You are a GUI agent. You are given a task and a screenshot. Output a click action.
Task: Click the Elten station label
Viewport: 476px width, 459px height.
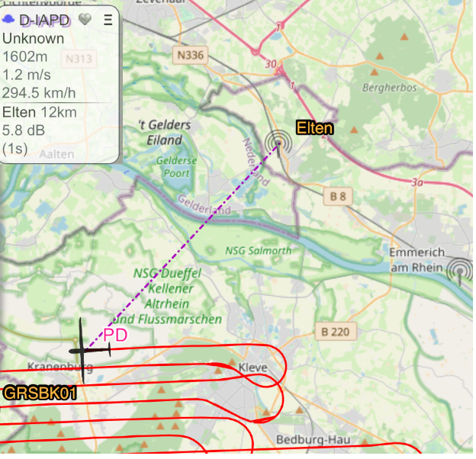click(314, 128)
